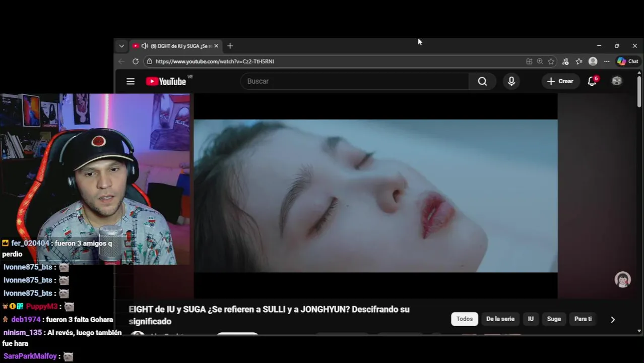Select the address bar URL

point(215,62)
